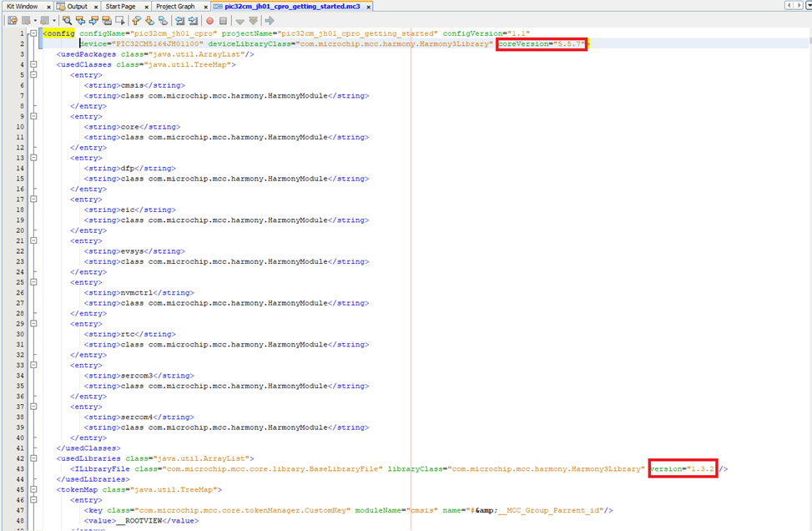The width and height of the screenshot is (812, 531).
Task: Start macro recording with red circle
Action: (x=209, y=21)
